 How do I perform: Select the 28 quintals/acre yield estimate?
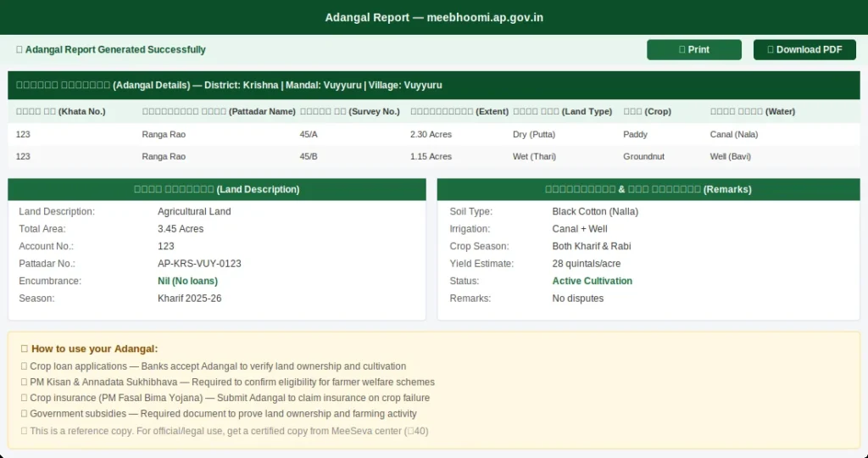[x=587, y=264]
